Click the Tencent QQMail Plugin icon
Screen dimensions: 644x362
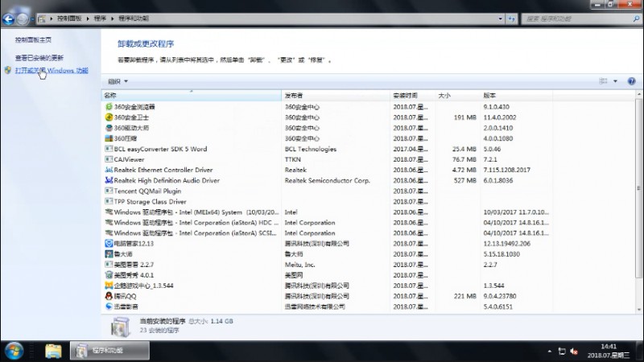pos(109,191)
